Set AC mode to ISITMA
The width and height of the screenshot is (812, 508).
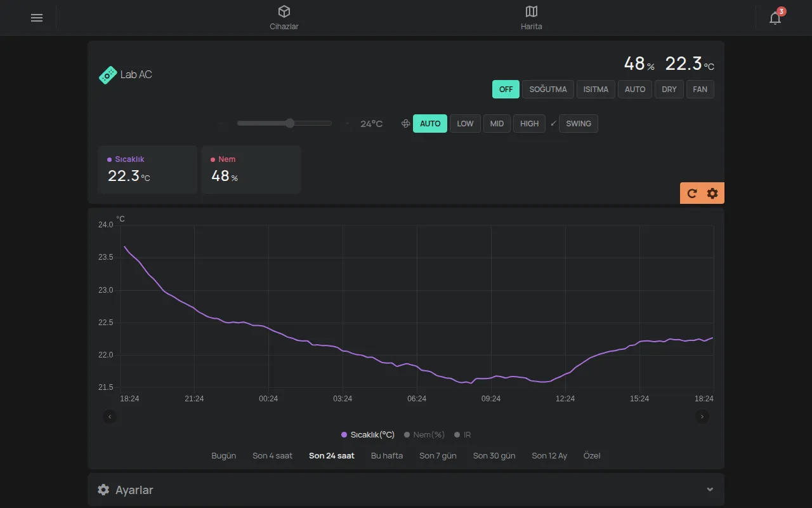click(596, 90)
